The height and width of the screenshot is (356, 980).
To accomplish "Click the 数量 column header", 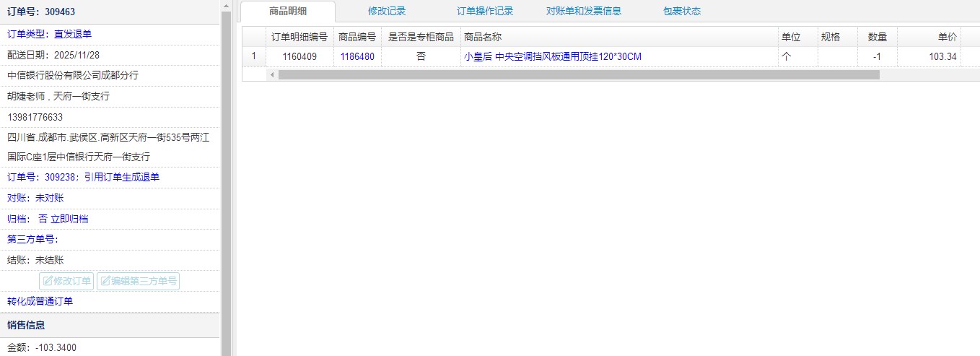I will [877, 37].
